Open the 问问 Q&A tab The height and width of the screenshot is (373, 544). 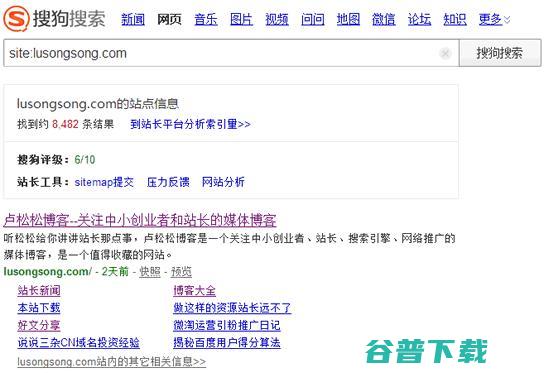pos(313,19)
